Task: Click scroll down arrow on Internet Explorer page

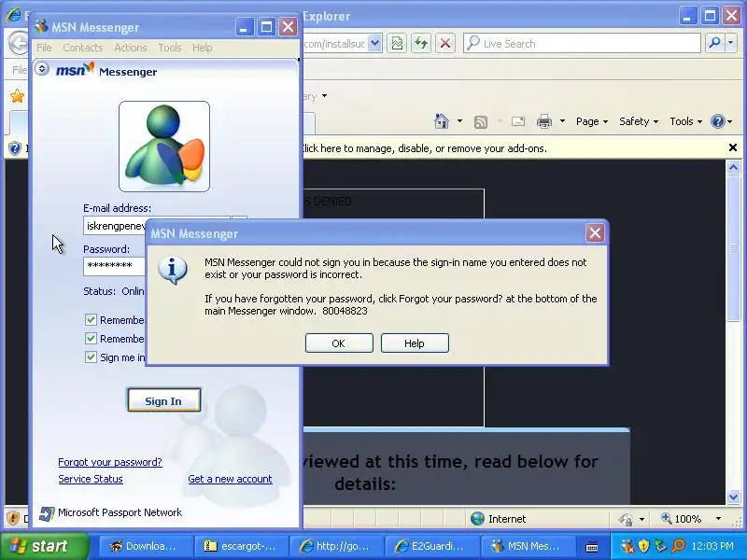Action: tap(733, 497)
